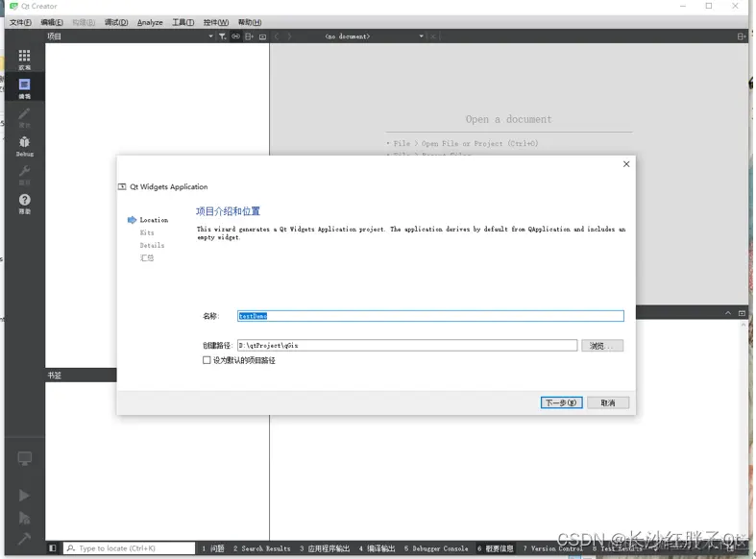The width and height of the screenshot is (756, 559).
Task: Open the 4 编译输出 pane
Action: [x=377, y=548]
